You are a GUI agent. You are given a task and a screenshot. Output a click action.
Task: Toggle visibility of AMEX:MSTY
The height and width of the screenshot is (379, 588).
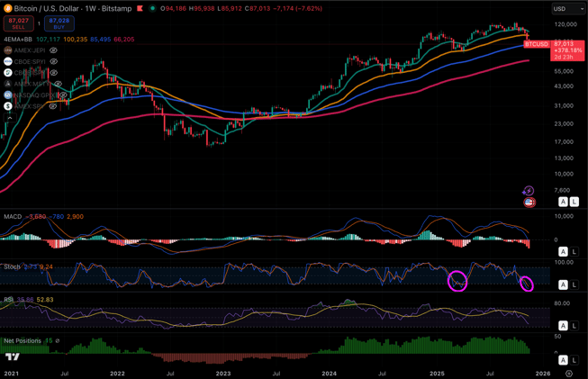pyautogui.click(x=58, y=84)
